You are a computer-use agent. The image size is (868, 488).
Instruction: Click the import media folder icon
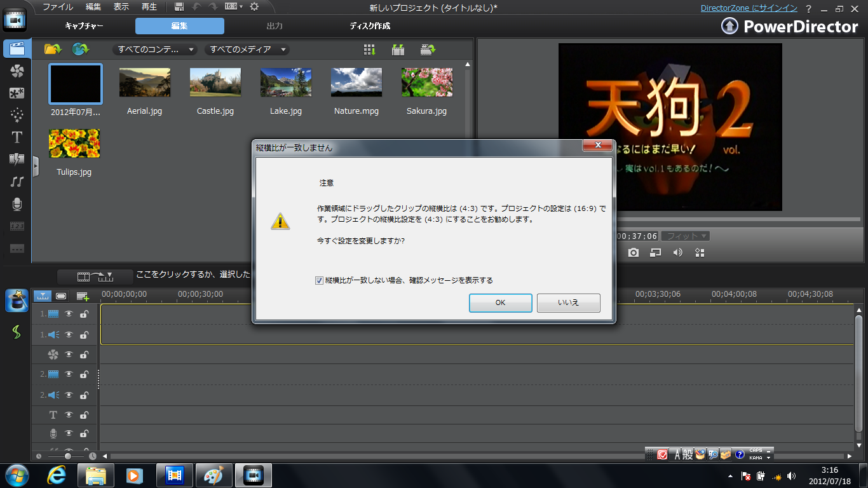52,49
